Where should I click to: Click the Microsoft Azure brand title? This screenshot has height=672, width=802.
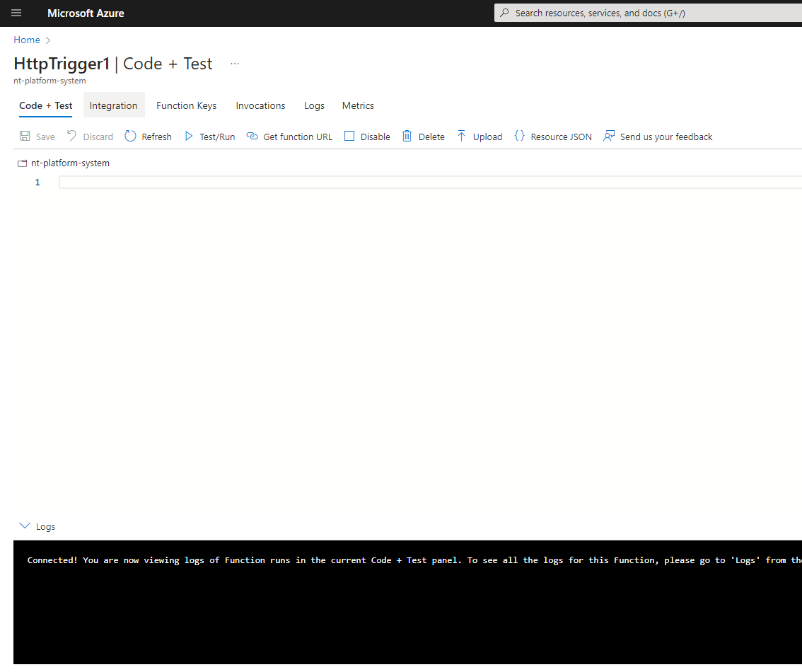tap(86, 13)
